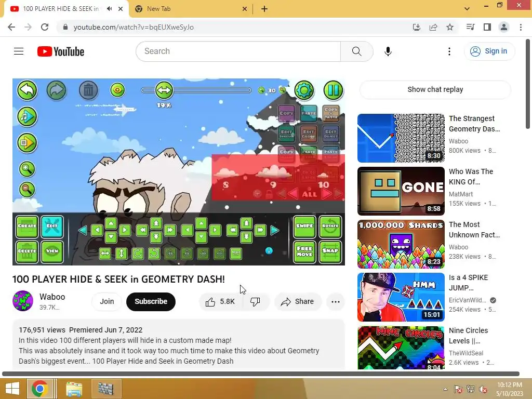Go to the YouTube home logo

[61, 51]
